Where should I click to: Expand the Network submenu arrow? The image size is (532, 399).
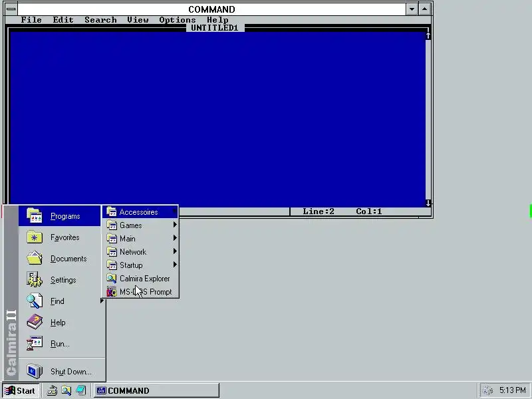pos(175,251)
